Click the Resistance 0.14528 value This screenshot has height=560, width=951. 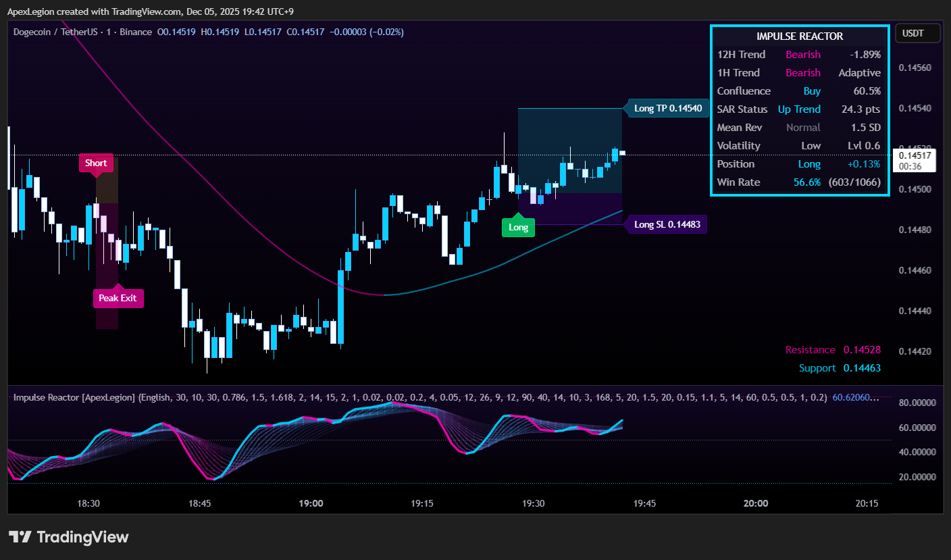(x=862, y=350)
